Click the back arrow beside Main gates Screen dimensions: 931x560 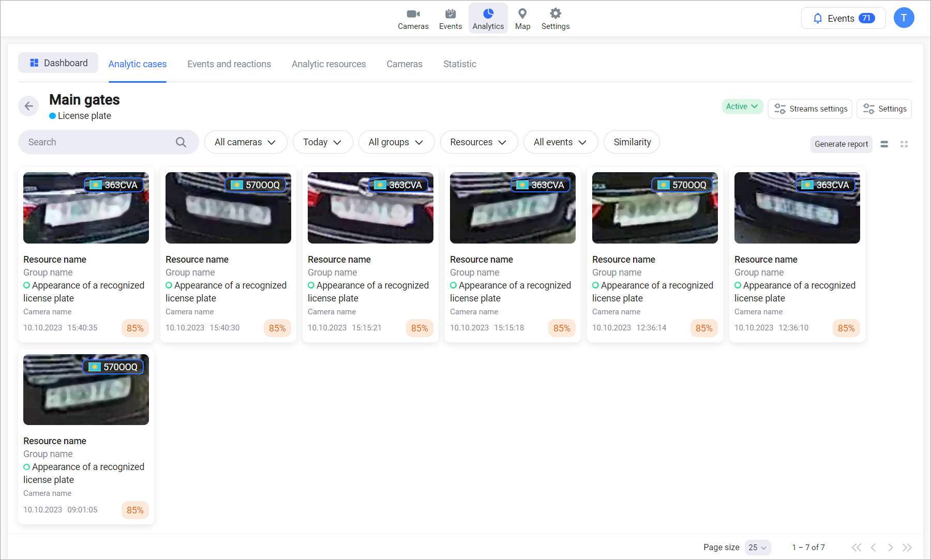pyautogui.click(x=28, y=106)
